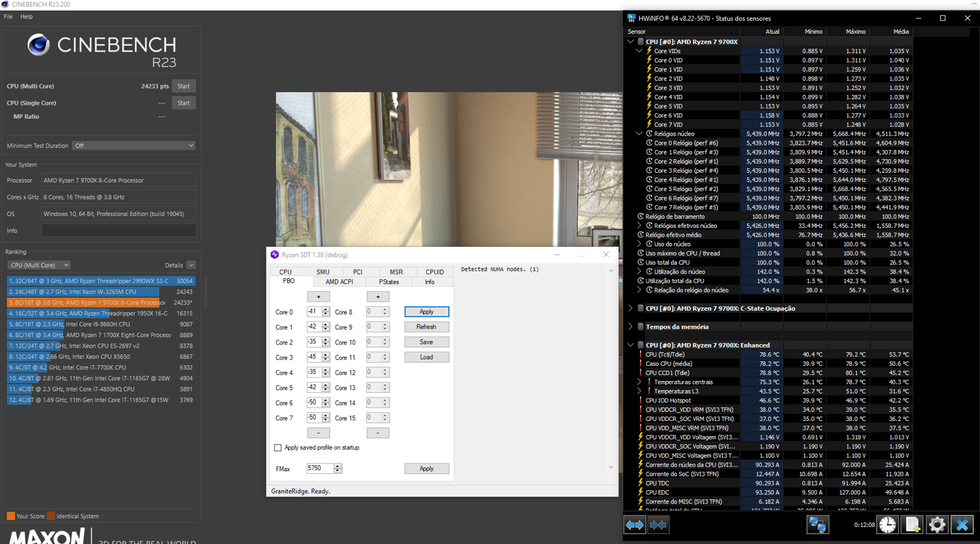
Task: Click the plus button above Core 0
Action: point(319,297)
